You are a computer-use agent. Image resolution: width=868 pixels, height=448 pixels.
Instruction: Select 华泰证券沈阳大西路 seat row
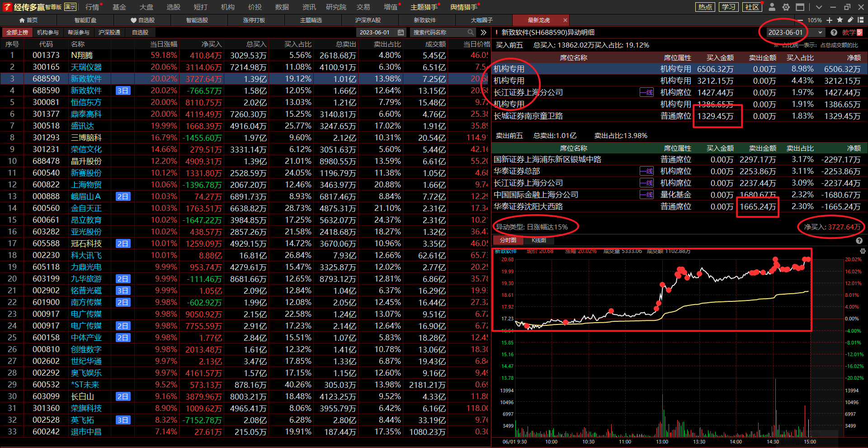679,206
